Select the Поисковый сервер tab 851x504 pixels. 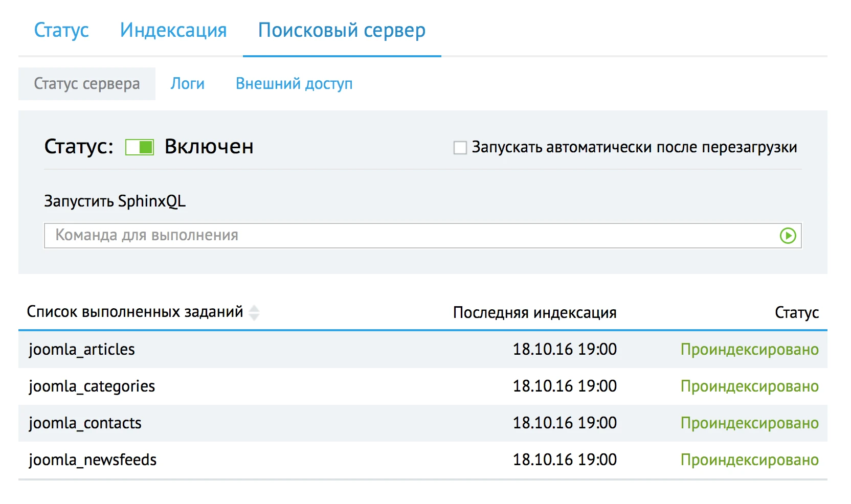coord(341,30)
